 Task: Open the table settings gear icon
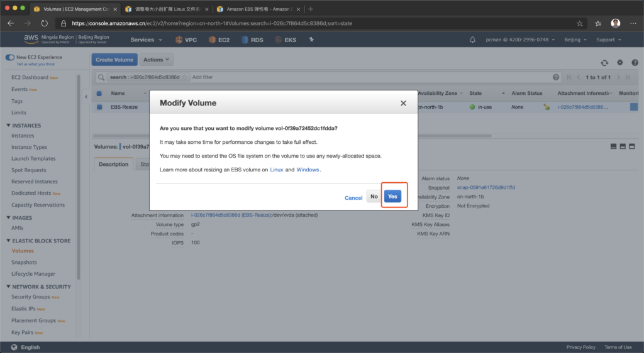tap(619, 63)
